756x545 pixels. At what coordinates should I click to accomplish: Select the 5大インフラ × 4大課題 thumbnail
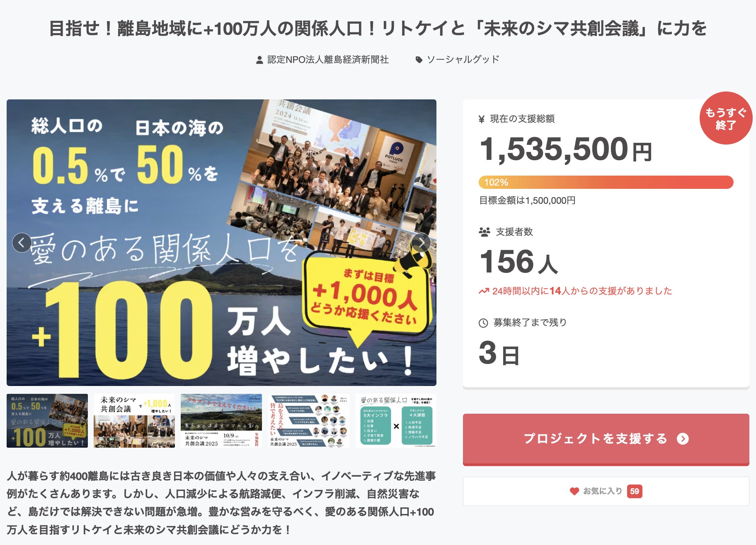pos(395,420)
